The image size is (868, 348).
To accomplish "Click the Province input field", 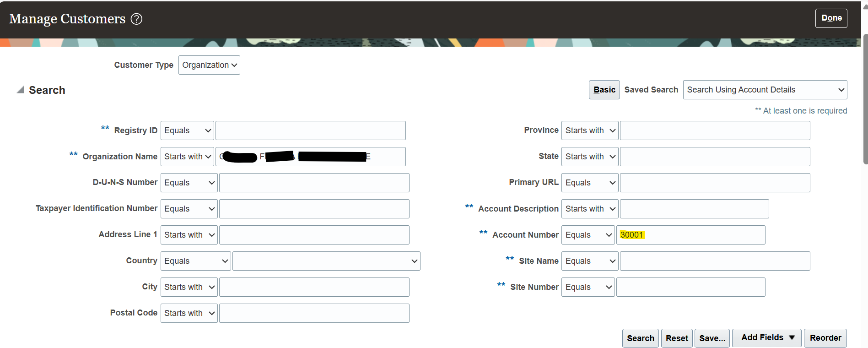I will 715,130.
